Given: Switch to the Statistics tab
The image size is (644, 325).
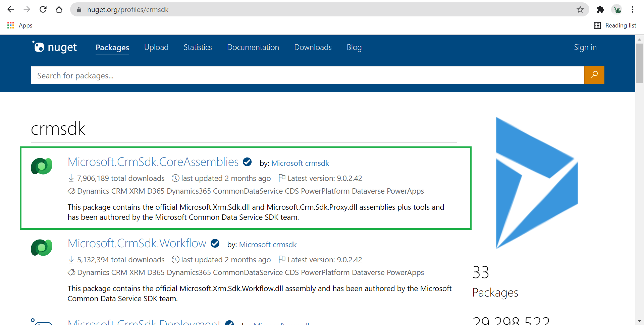Looking at the screenshot, I should coord(198,47).
